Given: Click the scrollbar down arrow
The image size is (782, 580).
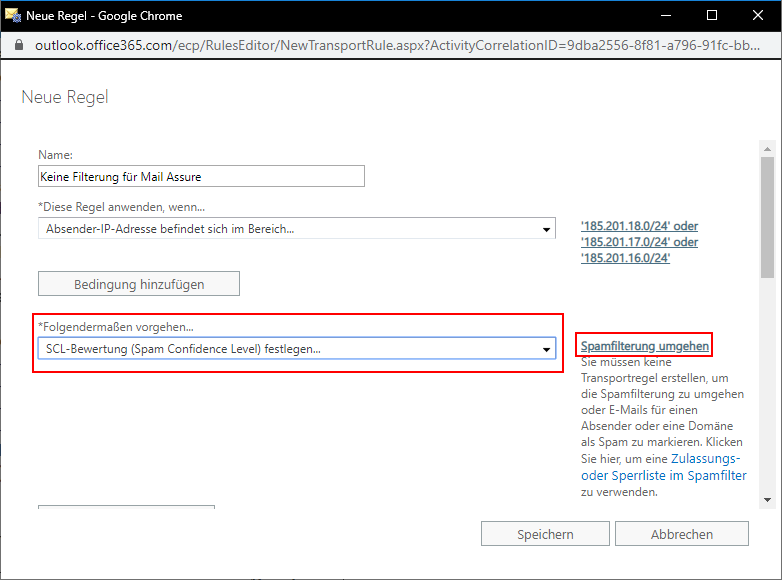Looking at the screenshot, I should (767, 499).
